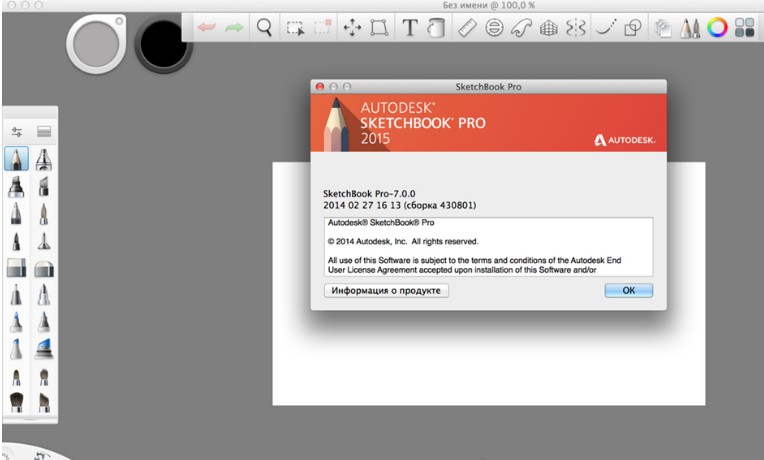
Task: Select the Airbrush in brush palette
Action: point(44,159)
